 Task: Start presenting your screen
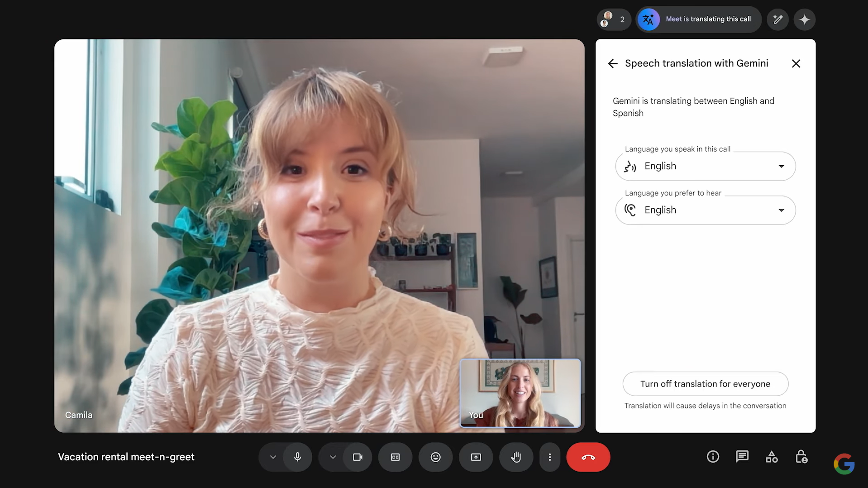tap(476, 457)
